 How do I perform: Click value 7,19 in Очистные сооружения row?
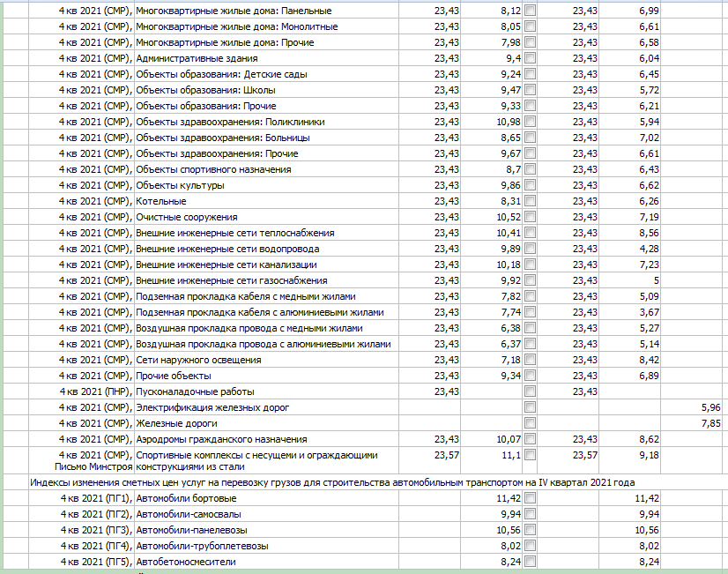pyautogui.click(x=649, y=217)
